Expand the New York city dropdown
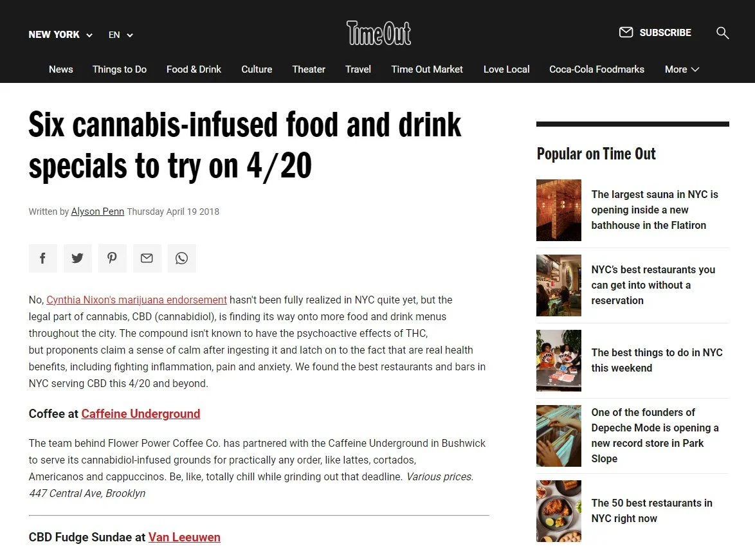755x560 pixels. coord(60,35)
